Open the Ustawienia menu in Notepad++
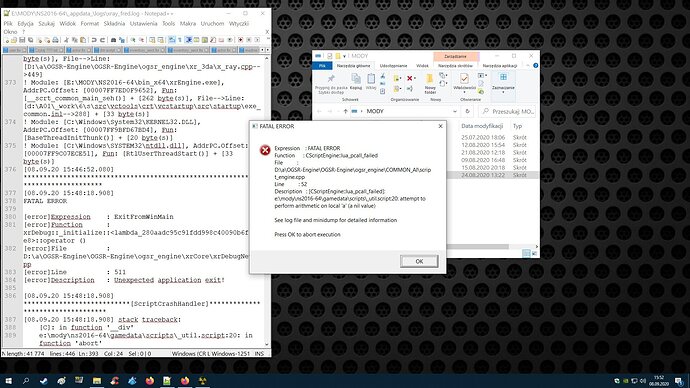This screenshot has height=388, width=690. click(x=143, y=23)
